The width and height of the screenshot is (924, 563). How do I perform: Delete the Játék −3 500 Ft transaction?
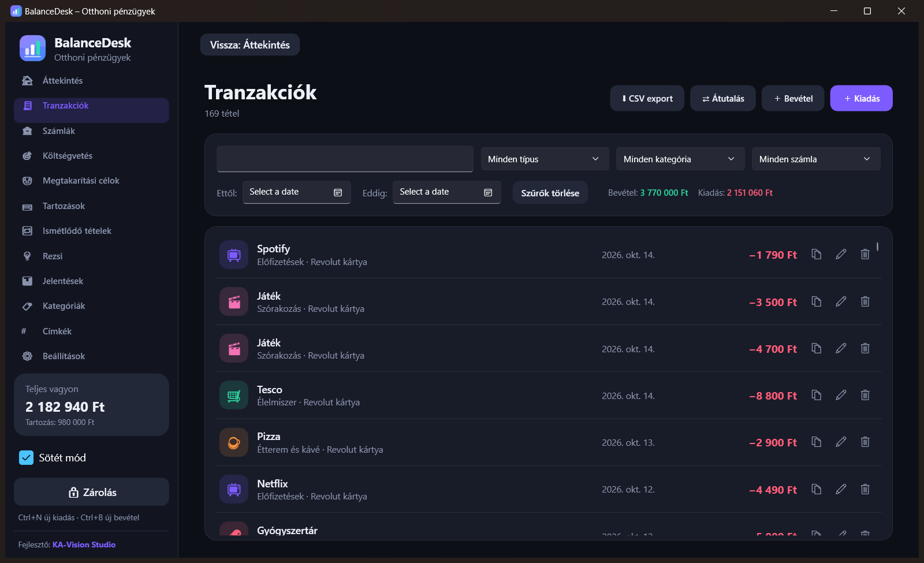865,301
